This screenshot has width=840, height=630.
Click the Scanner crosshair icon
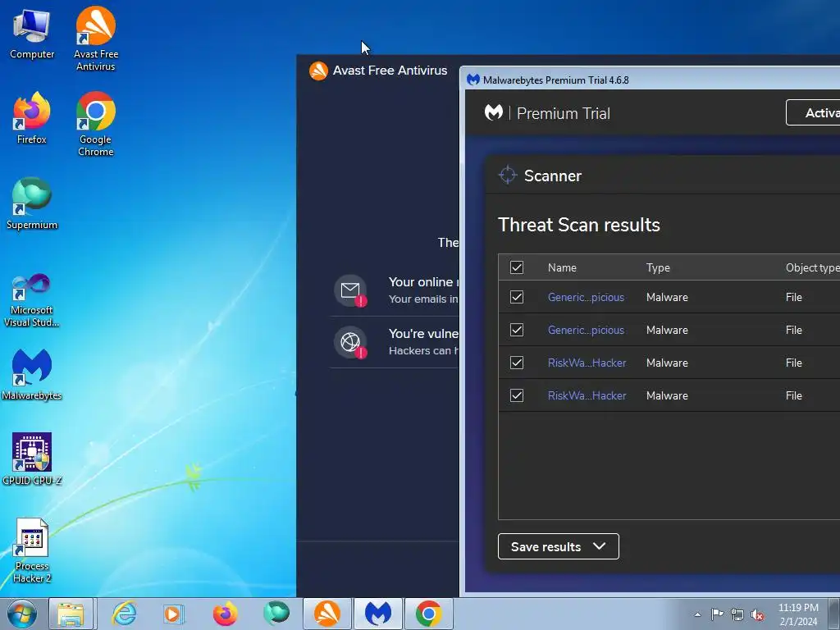click(507, 176)
